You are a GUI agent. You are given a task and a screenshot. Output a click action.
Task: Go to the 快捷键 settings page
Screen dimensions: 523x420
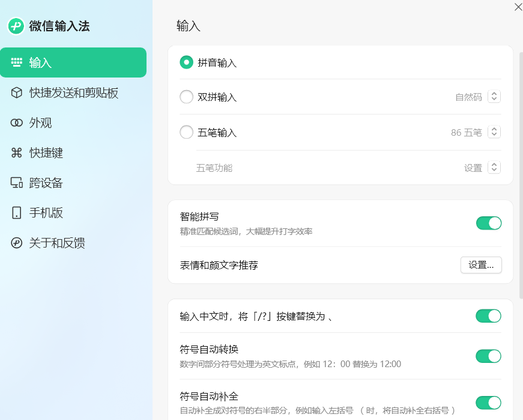coord(73,153)
